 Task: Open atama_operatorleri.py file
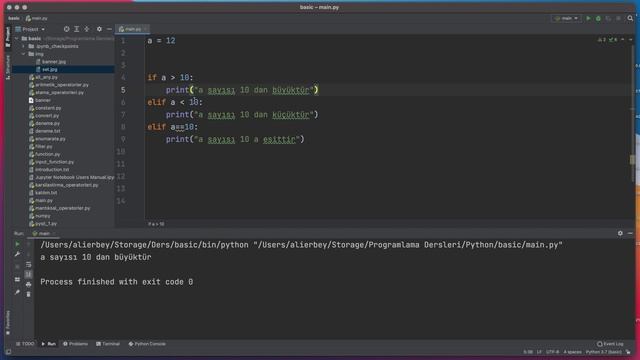pyautogui.click(x=59, y=93)
